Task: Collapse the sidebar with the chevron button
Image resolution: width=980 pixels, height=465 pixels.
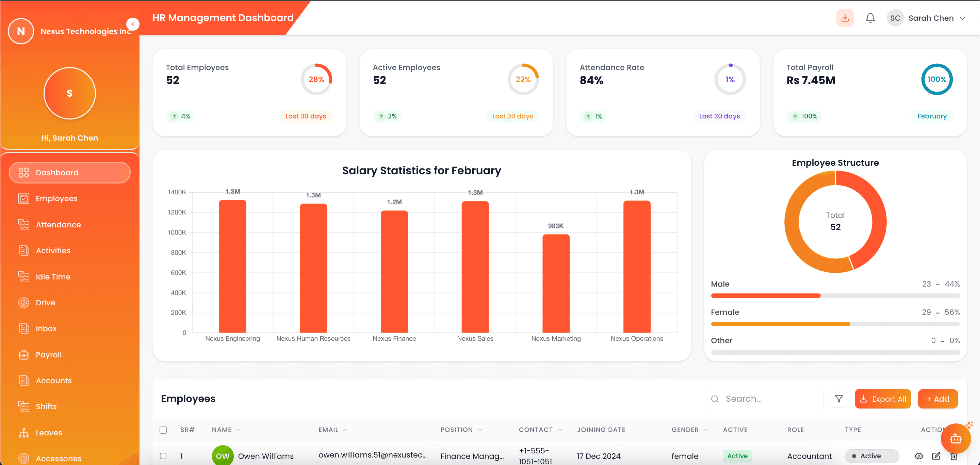Action: (x=133, y=24)
